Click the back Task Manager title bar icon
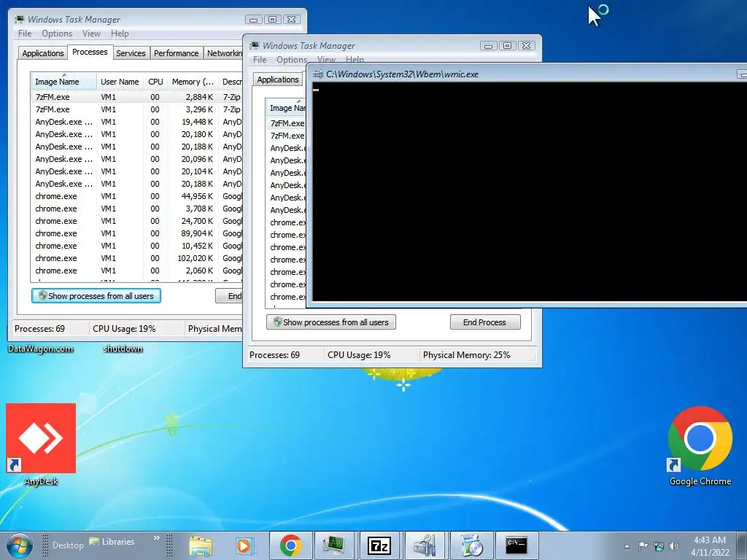747x560 pixels. click(19, 19)
